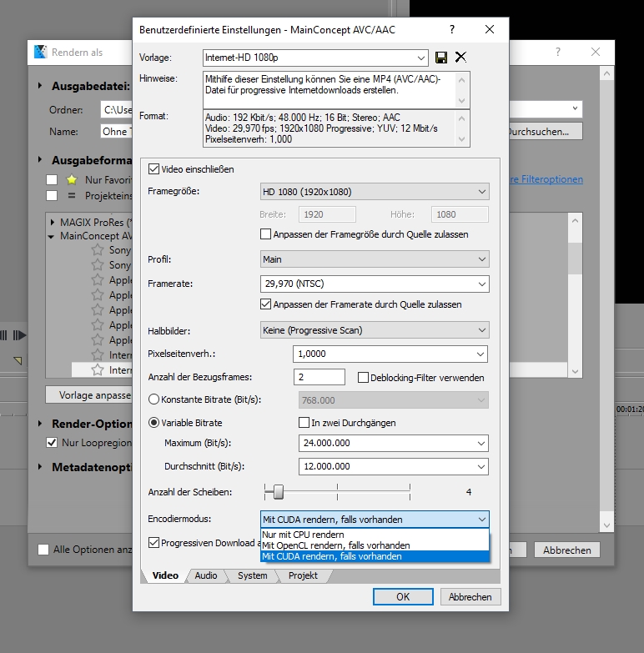Click the Ordner path field

pyautogui.click(x=117, y=109)
